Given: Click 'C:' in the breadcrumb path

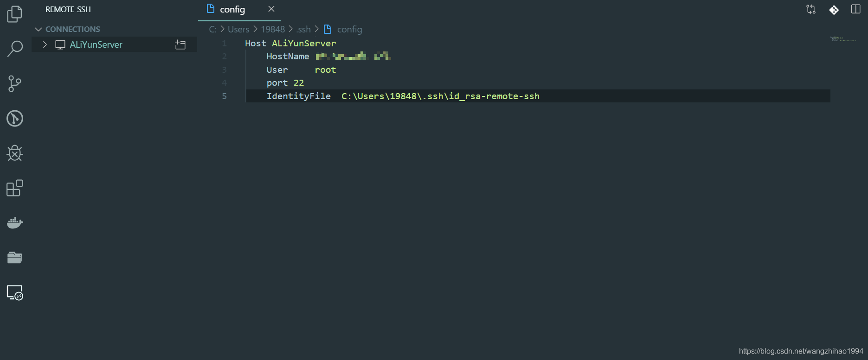Looking at the screenshot, I should click(x=213, y=29).
